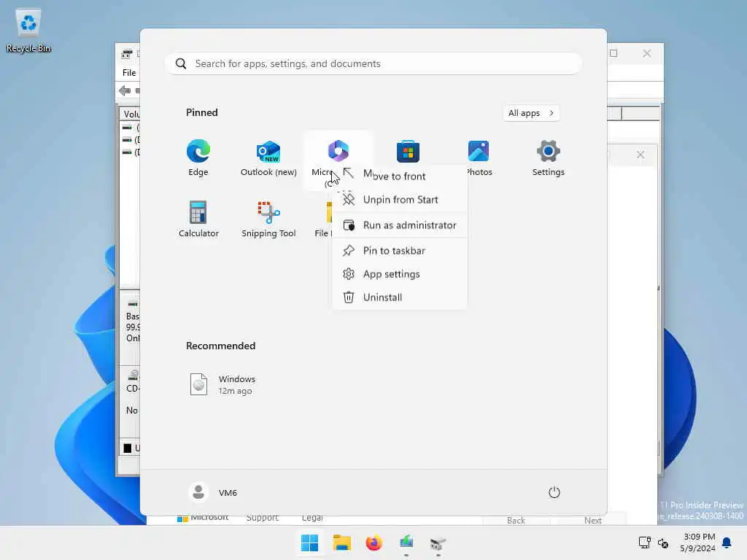This screenshot has height=560, width=747.
Task: Launch Calculator from the pinned apps
Action: [198, 219]
